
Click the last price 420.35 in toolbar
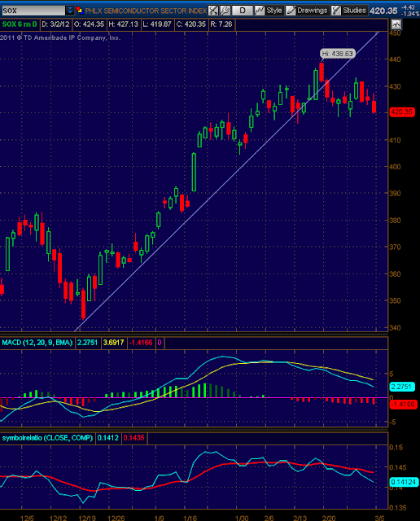[383, 11]
